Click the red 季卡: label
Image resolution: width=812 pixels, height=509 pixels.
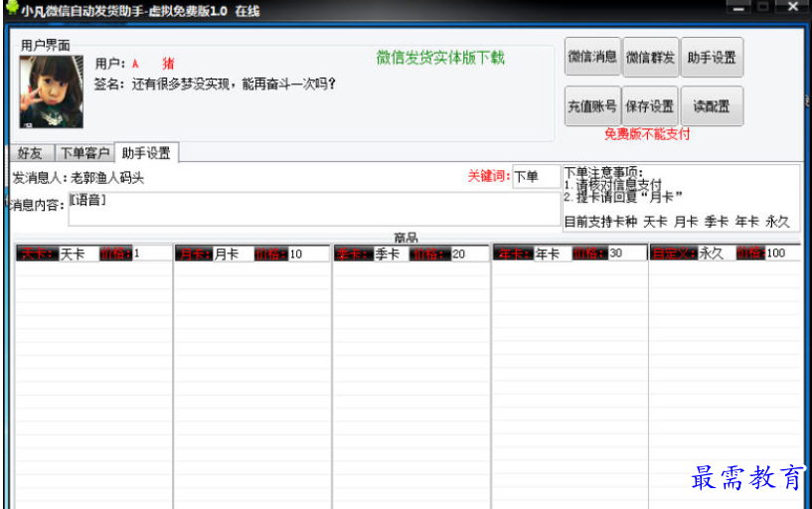click(354, 254)
